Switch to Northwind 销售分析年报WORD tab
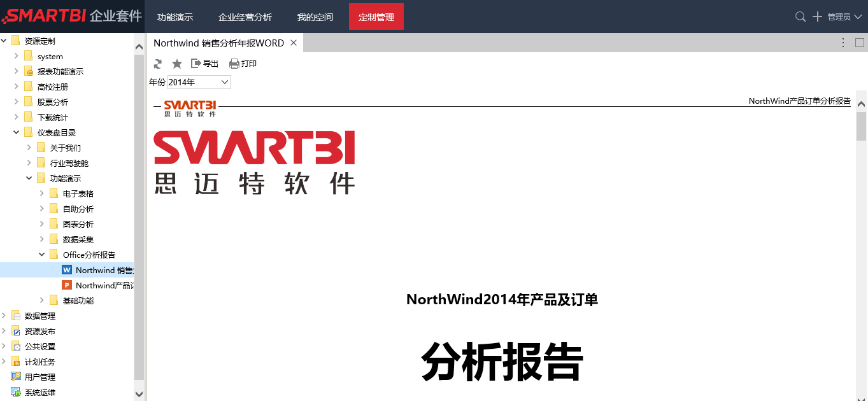The image size is (868, 401). coord(218,43)
